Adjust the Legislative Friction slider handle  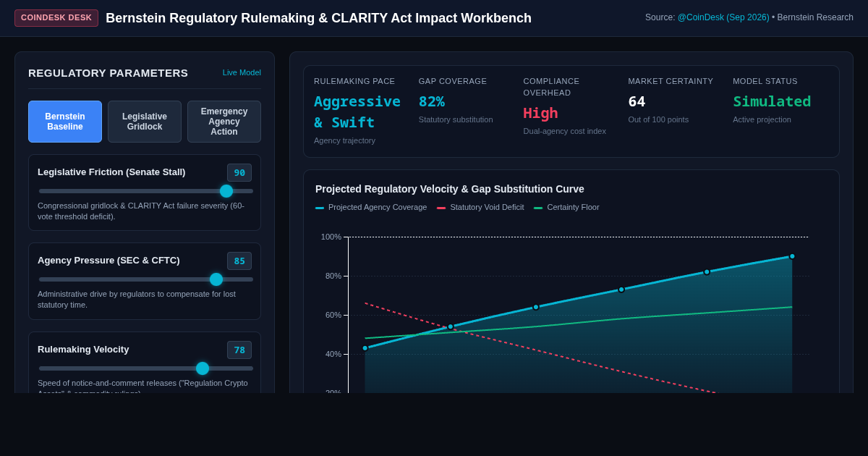(x=226, y=191)
